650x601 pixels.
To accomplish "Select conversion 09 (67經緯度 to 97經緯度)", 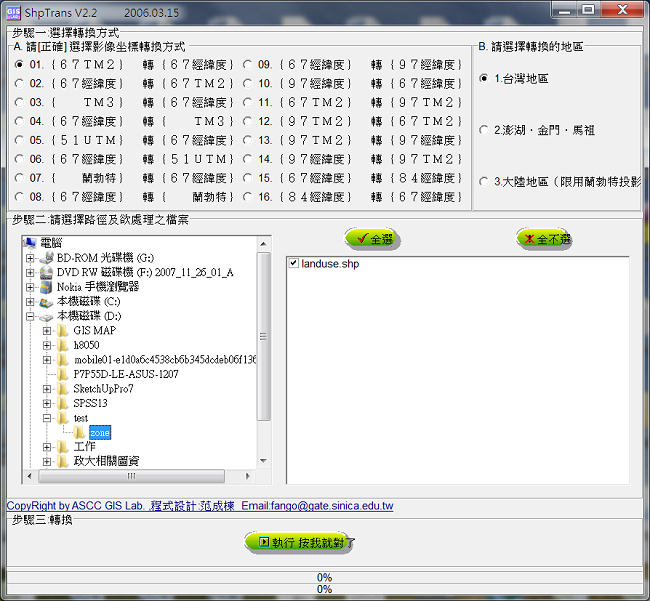I will pyautogui.click(x=247, y=65).
